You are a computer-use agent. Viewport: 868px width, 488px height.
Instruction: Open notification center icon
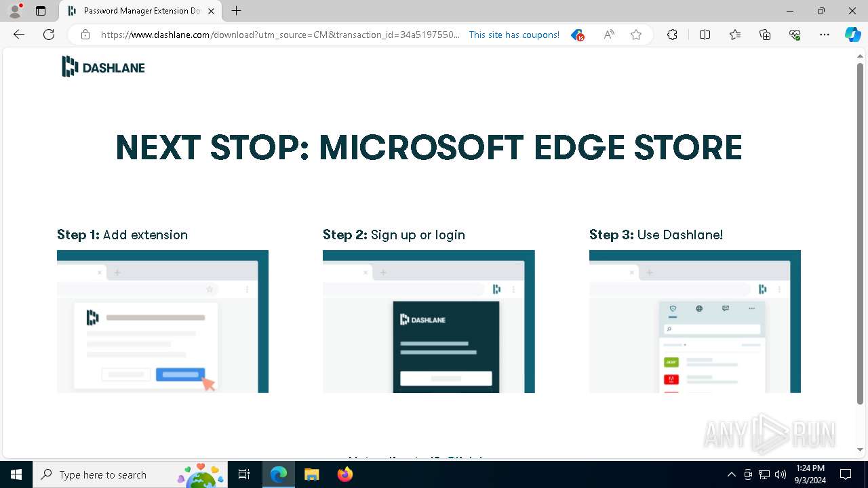tap(846, 474)
